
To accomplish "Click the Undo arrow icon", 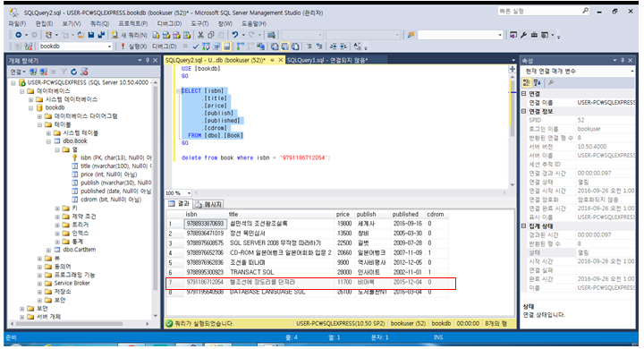I will 234,35.
